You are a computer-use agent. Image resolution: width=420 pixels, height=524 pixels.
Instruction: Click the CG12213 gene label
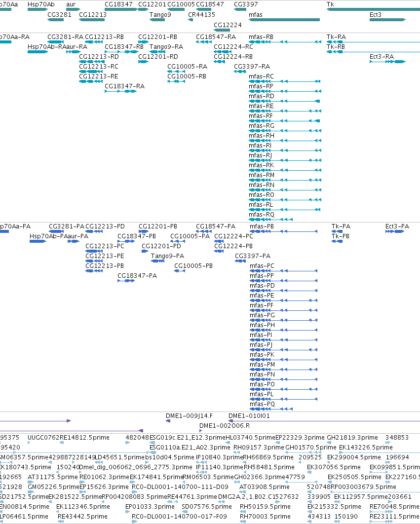[93, 15]
